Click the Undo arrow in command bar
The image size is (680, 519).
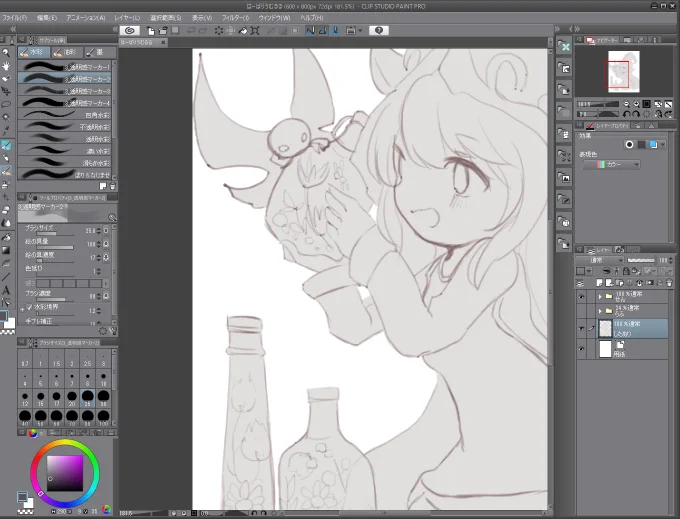click(x=191, y=30)
